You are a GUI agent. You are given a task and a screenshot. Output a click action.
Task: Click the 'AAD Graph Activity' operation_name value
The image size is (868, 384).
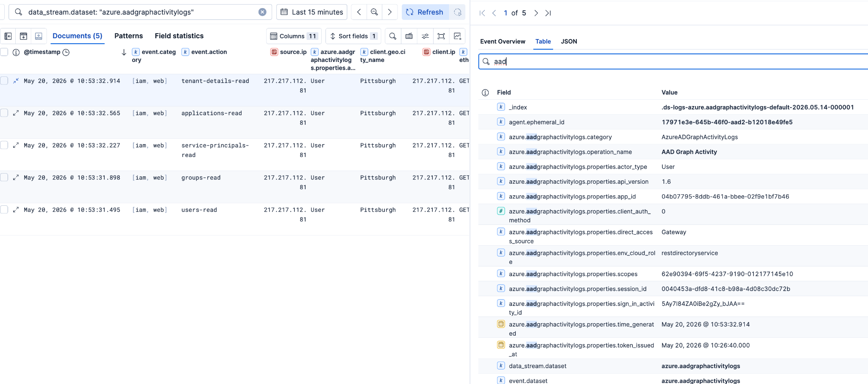click(689, 152)
